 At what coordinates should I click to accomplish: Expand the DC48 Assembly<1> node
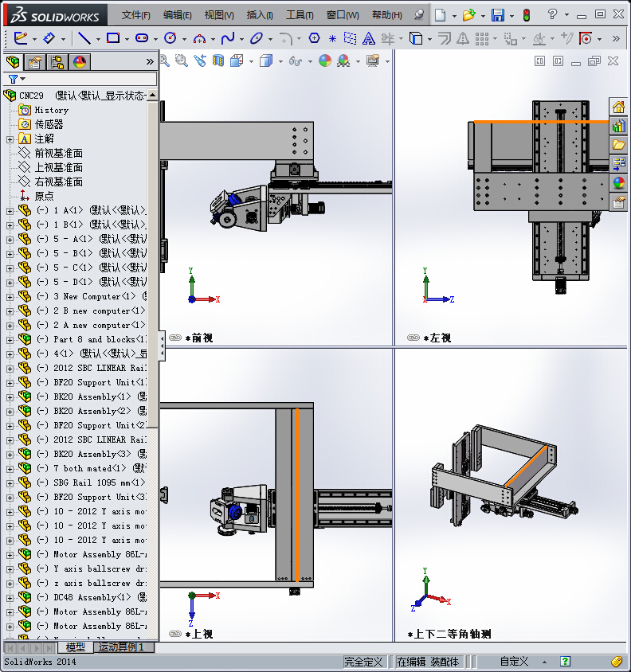[10, 597]
